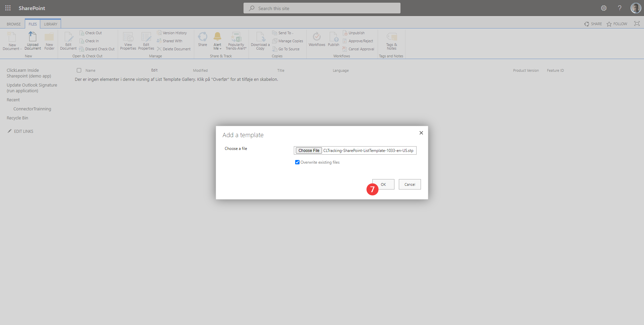
Task: Click Cancel Approval in the ribbon
Action: click(358, 49)
